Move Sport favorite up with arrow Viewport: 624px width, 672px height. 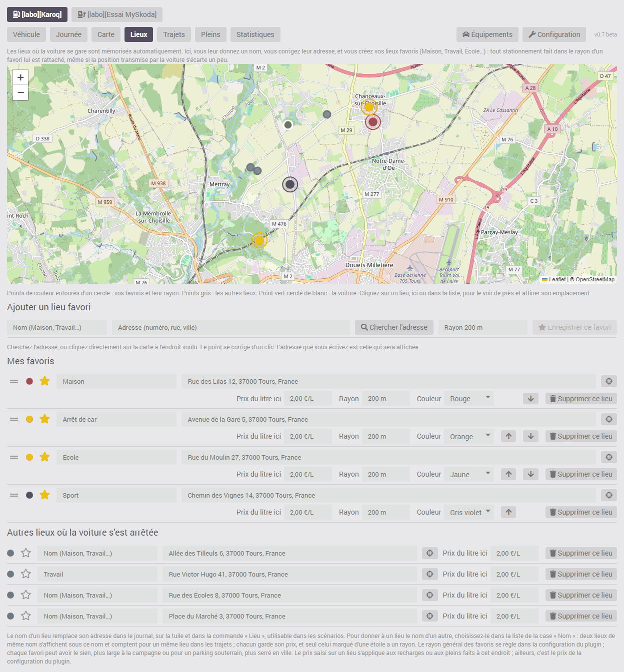coord(508,512)
